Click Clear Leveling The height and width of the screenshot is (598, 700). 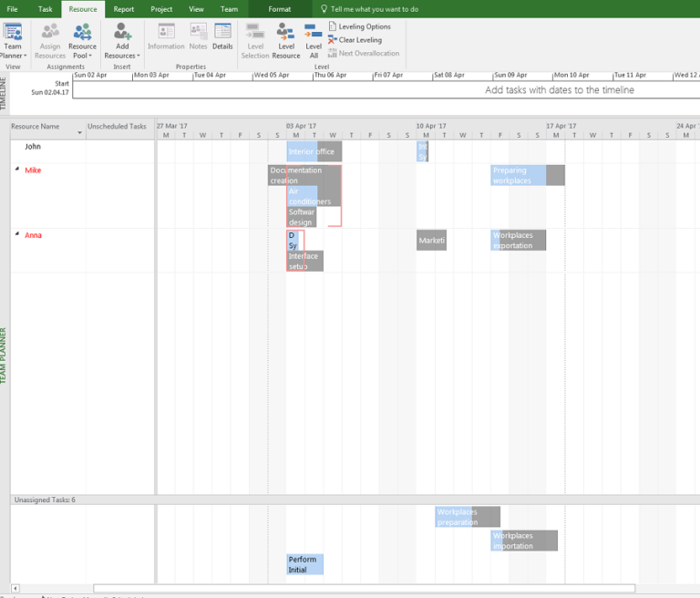point(359,40)
